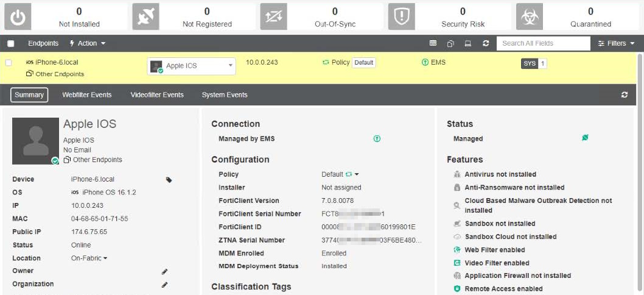Click the Quarantined biohazard icon

(x=530, y=17)
